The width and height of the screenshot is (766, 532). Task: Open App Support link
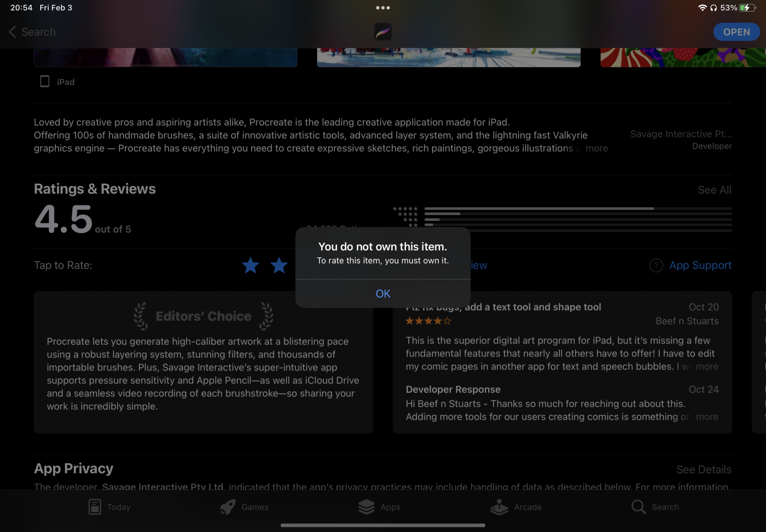tap(700, 265)
